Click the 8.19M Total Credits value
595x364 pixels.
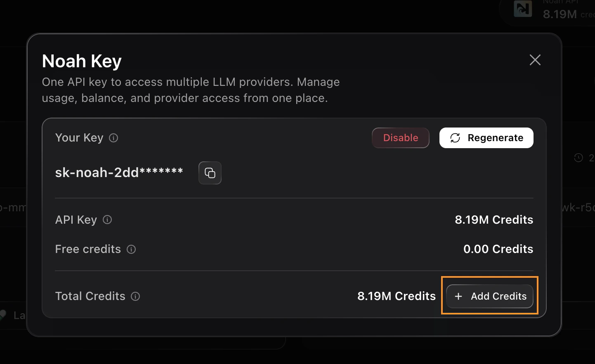[396, 296]
